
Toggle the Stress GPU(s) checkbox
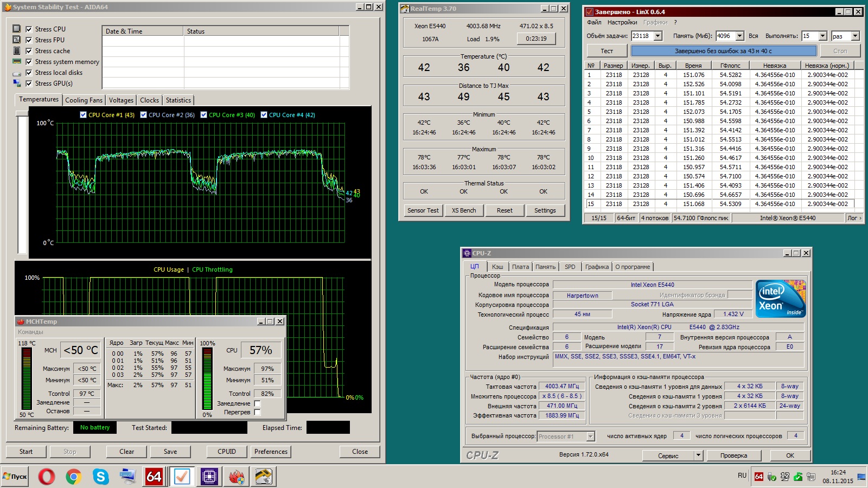(x=29, y=84)
